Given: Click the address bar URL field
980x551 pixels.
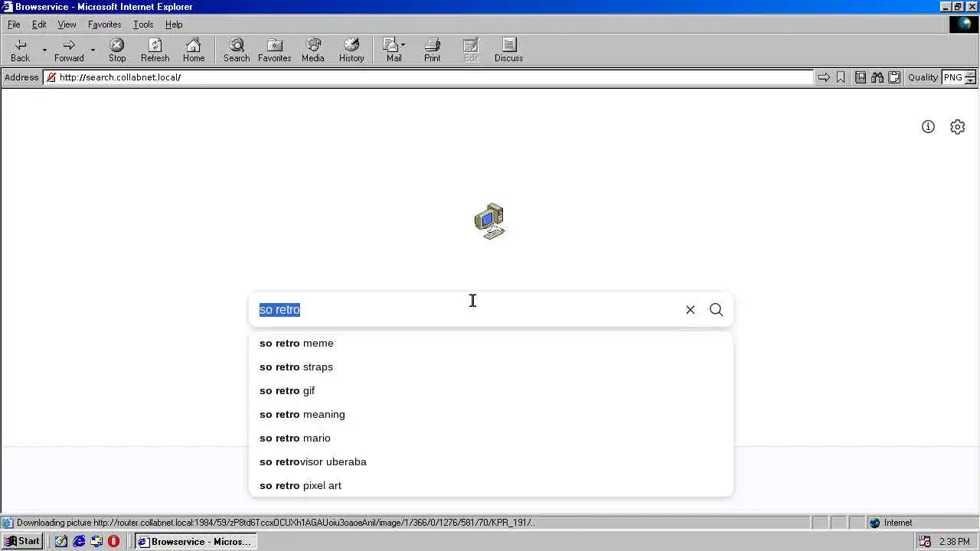Looking at the screenshot, I should coord(429,77).
